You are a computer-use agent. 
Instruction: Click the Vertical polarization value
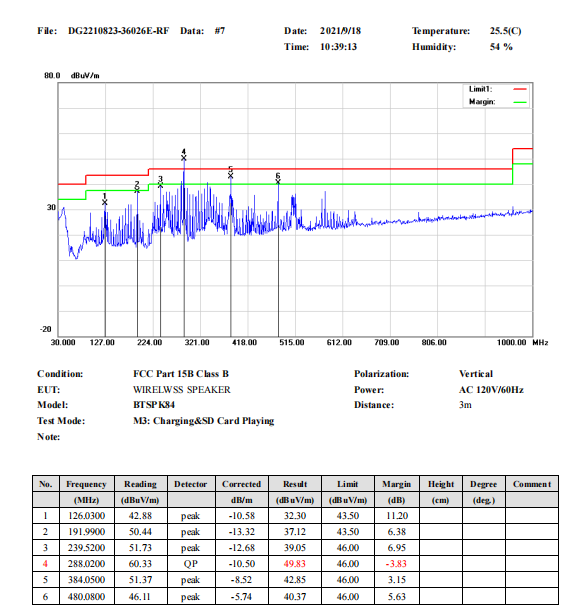point(476,374)
